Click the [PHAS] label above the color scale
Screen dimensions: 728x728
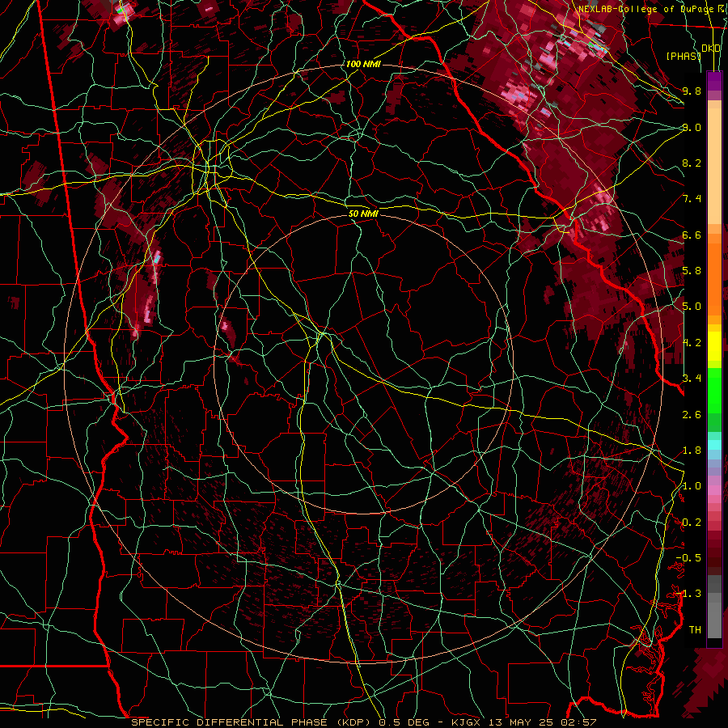point(684,56)
